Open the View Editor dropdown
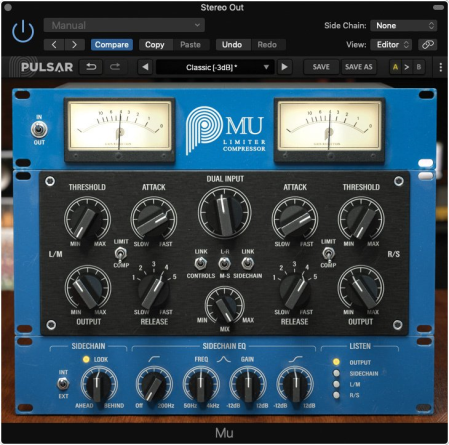This screenshot has height=445, width=449. tap(391, 45)
